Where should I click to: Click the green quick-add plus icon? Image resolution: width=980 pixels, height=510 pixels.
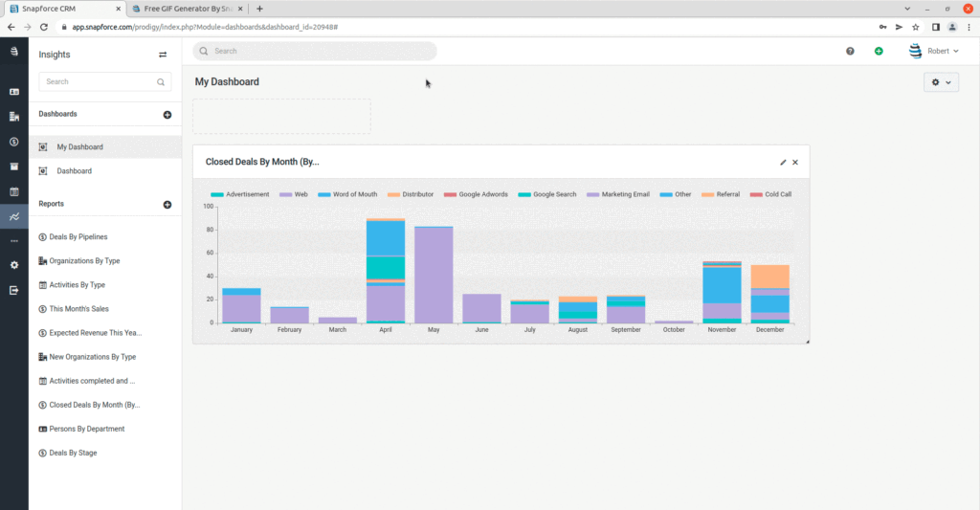pyautogui.click(x=879, y=51)
